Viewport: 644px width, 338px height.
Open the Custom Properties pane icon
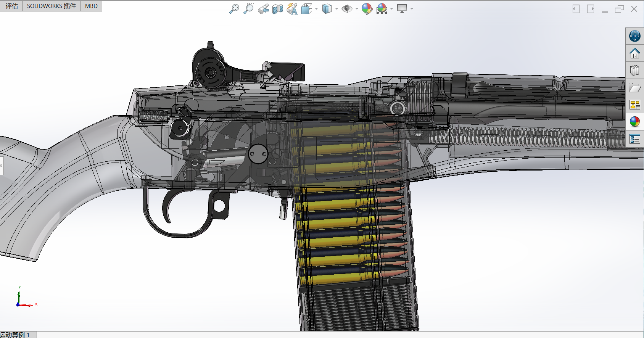coord(635,139)
